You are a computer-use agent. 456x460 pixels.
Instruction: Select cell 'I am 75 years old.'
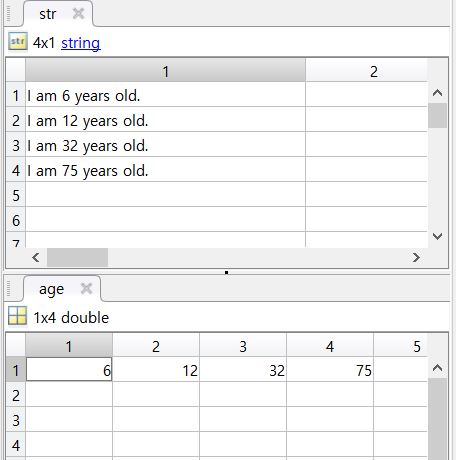tap(165, 169)
